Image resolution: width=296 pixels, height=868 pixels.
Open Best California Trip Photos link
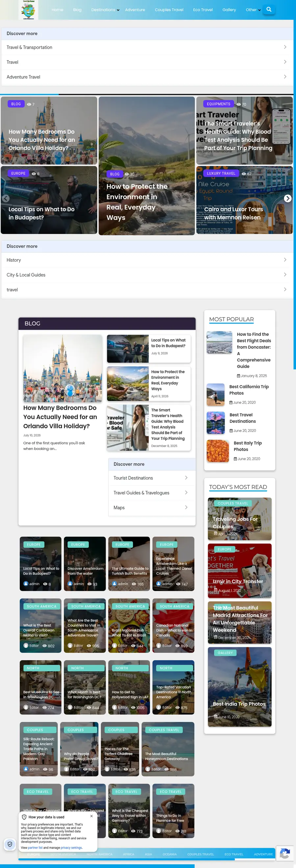249,390
